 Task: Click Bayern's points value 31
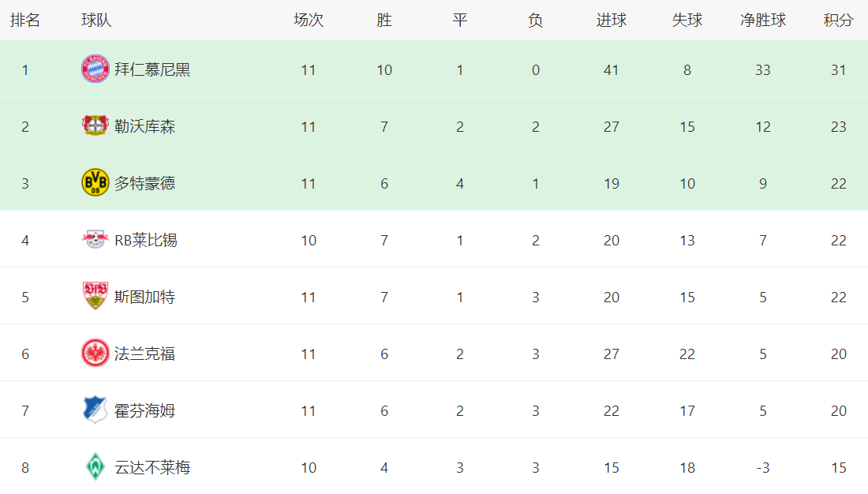[x=838, y=69]
